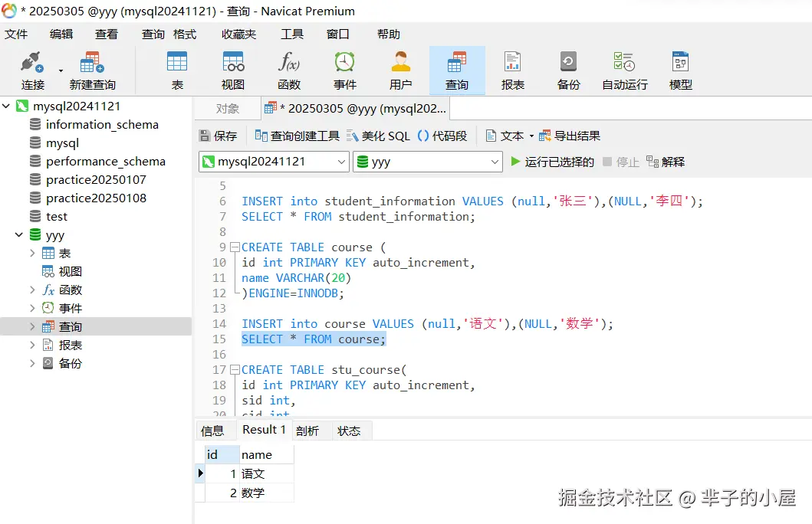Click 运行已选择的 run selected button
This screenshot has height=524, width=812.
coord(552,162)
